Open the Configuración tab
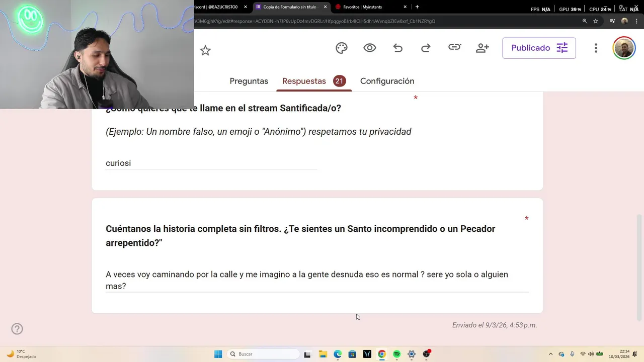This screenshot has width=644, height=362. click(387, 81)
